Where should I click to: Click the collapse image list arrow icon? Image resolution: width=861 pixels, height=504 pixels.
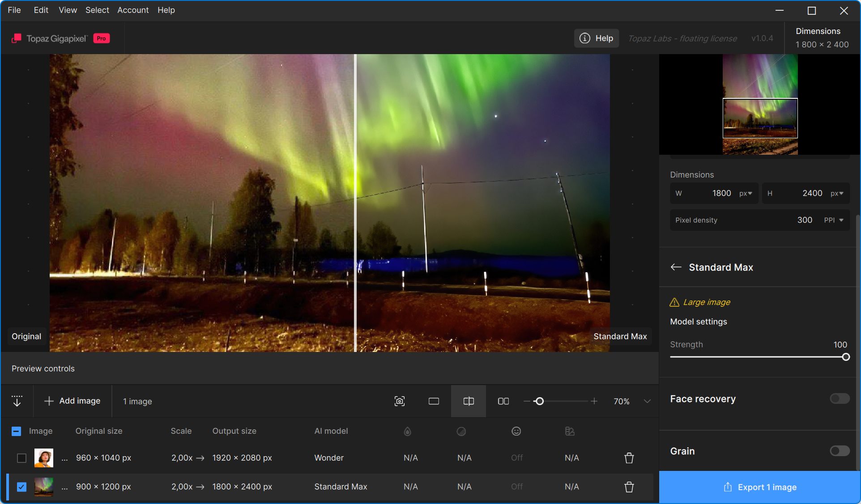point(17,401)
